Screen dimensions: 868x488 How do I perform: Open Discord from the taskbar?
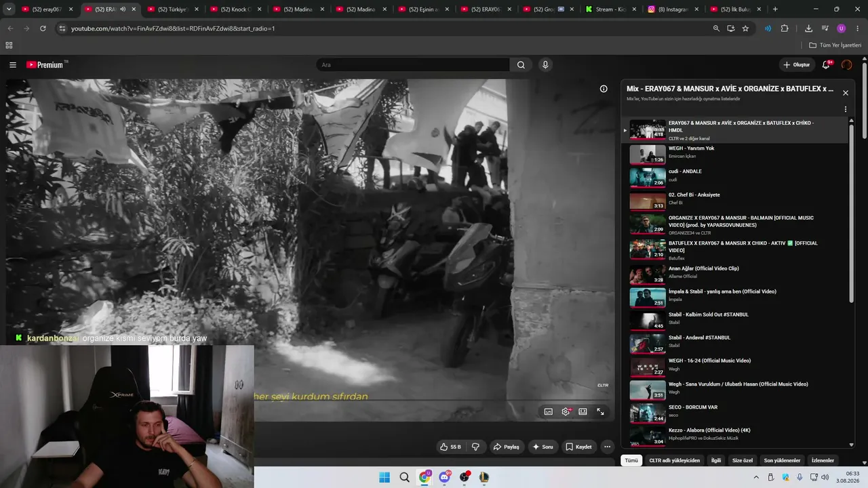click(x=444, y=477)
